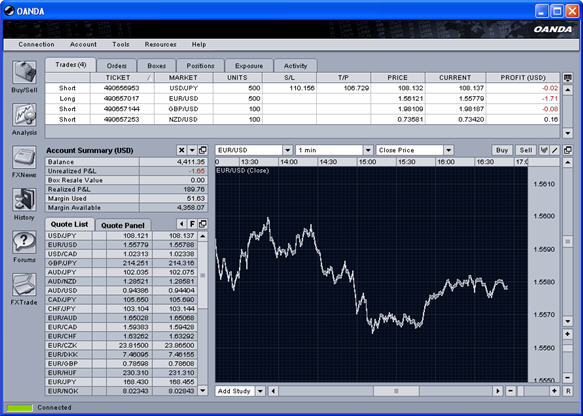This screenshot has width=583, height=416.
Task: Open the FXNews sidebar icon
Action: pos(24,157)
